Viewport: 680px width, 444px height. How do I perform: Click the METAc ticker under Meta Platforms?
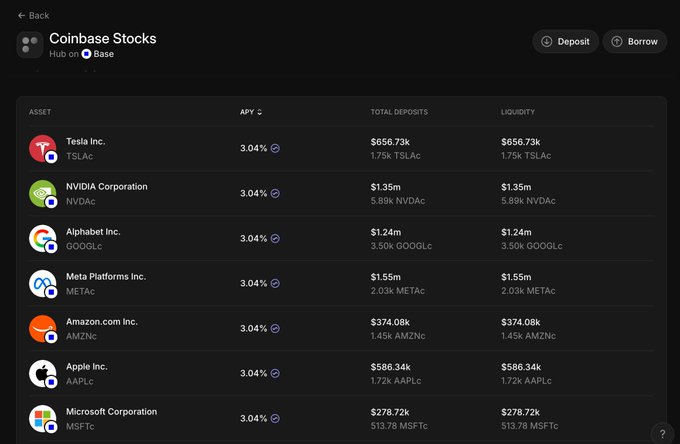(80, 291)
